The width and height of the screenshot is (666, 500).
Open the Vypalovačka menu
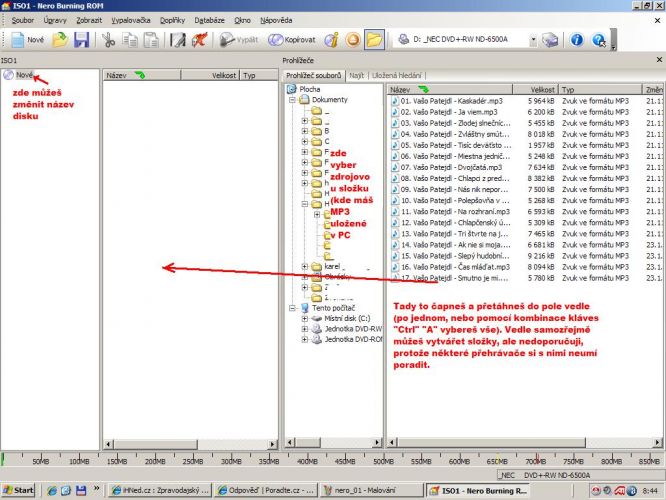[130, 20]
